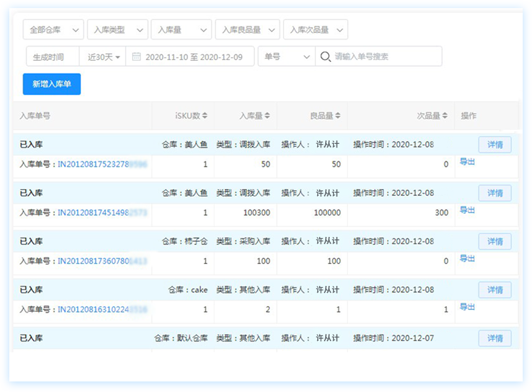This screenshot has height=392, width=532.
Task: Click 导出 for the 100300 quantity record
Action: click(x=467, y=210)
